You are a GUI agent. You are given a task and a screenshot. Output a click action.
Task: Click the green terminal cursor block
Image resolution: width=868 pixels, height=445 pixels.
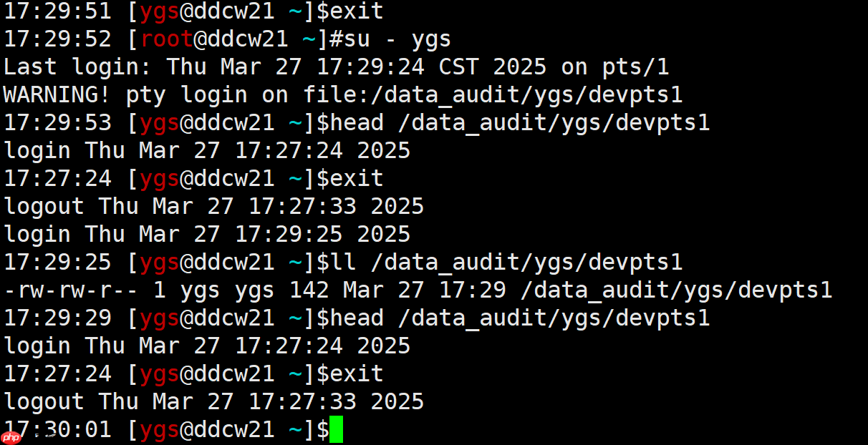coord(336,429)
